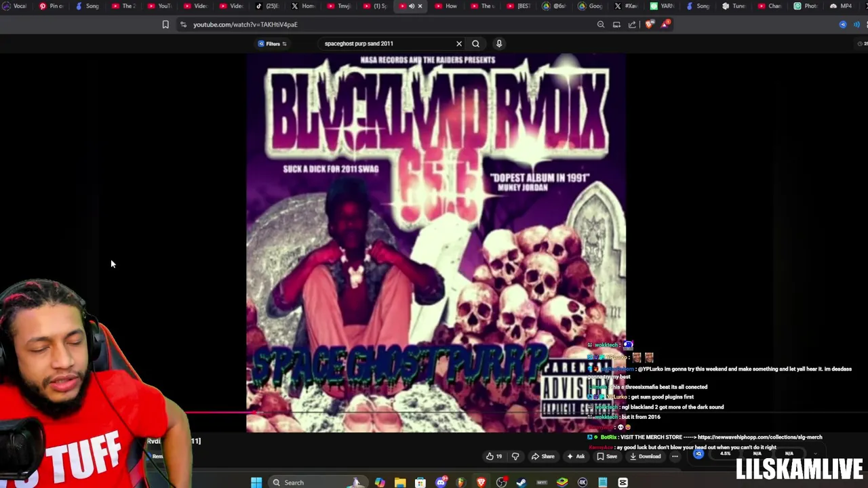Clear the YouTube search text

pyautogui.click(x=459, y=43)
